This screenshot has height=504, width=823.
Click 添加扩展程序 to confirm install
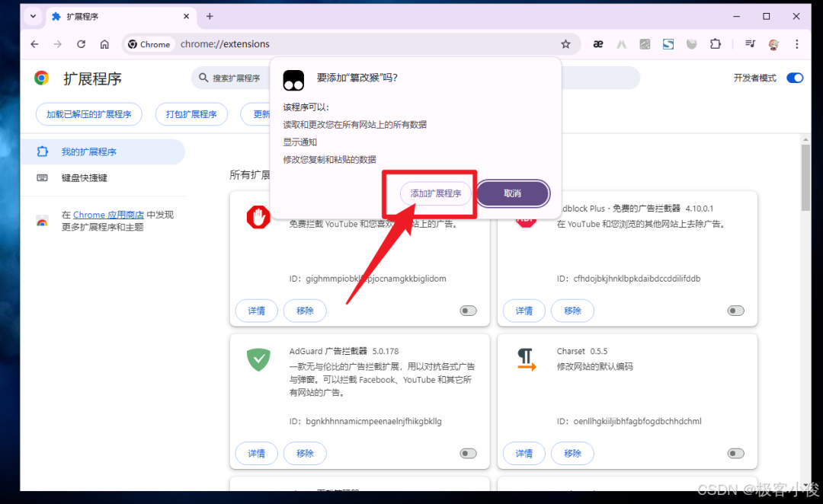pos(436,193)
